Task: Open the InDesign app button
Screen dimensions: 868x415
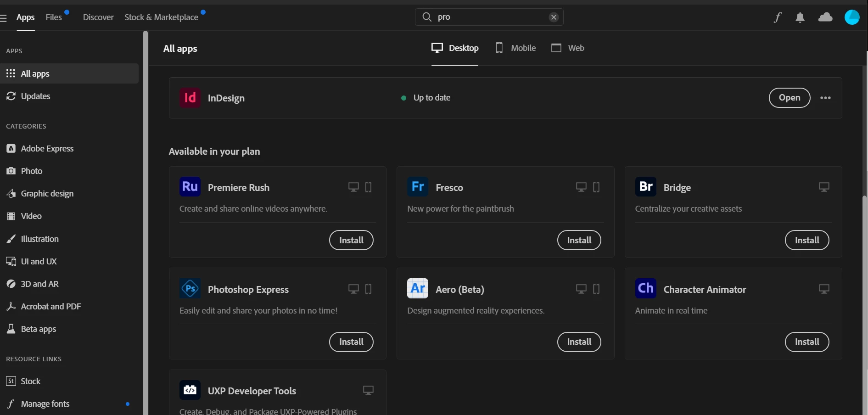Action: 790,98
